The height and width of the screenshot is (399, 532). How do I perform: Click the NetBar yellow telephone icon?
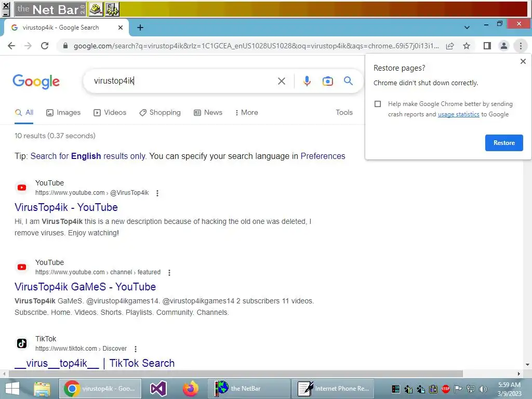[x=96, y=9]
